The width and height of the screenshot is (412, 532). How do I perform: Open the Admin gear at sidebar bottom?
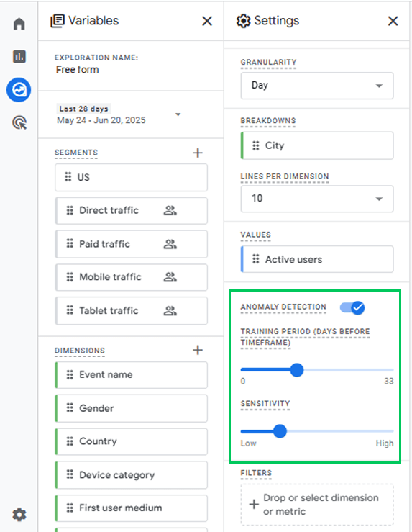point(19,514)
